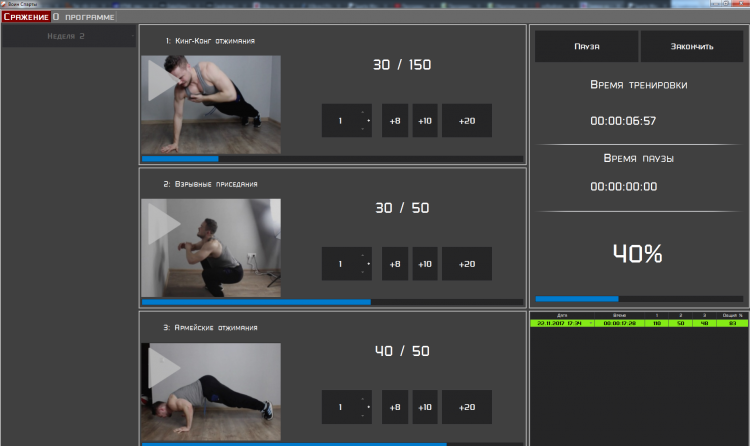Select the history cell with value 48

704,323
